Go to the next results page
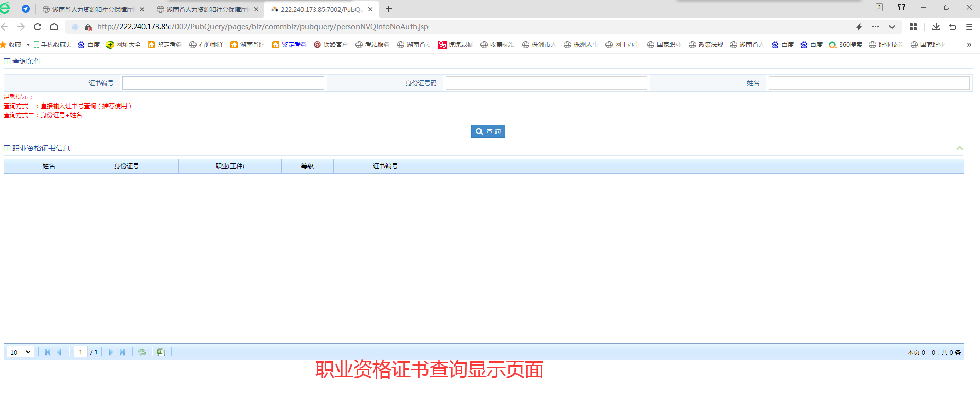 (x=111, y=352)
